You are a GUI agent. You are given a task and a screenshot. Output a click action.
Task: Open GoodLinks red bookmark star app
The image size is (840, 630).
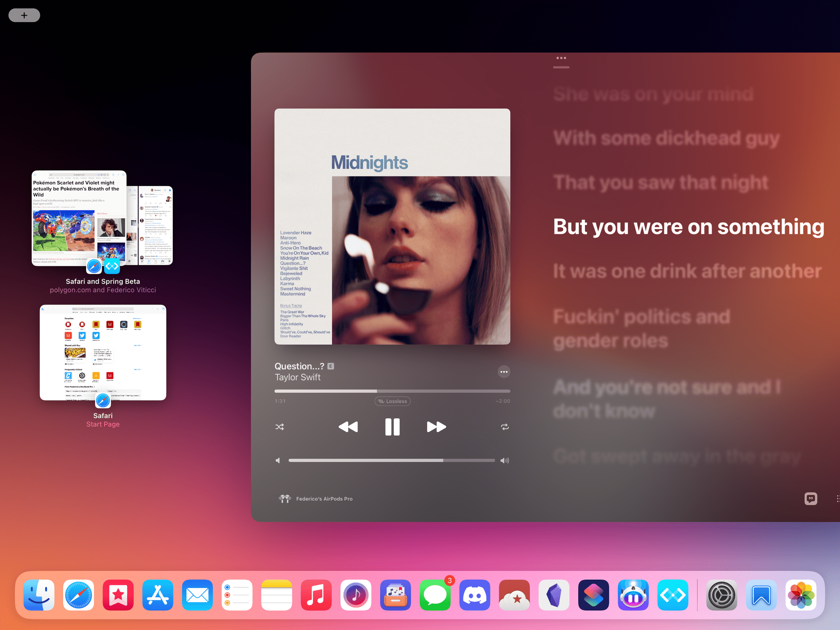118,595
